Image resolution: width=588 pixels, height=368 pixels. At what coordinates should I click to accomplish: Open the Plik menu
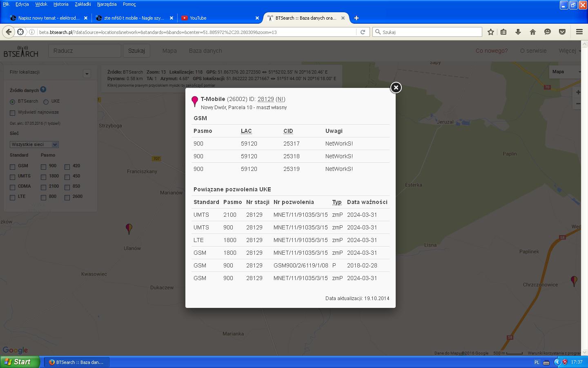tap(6, 4)
